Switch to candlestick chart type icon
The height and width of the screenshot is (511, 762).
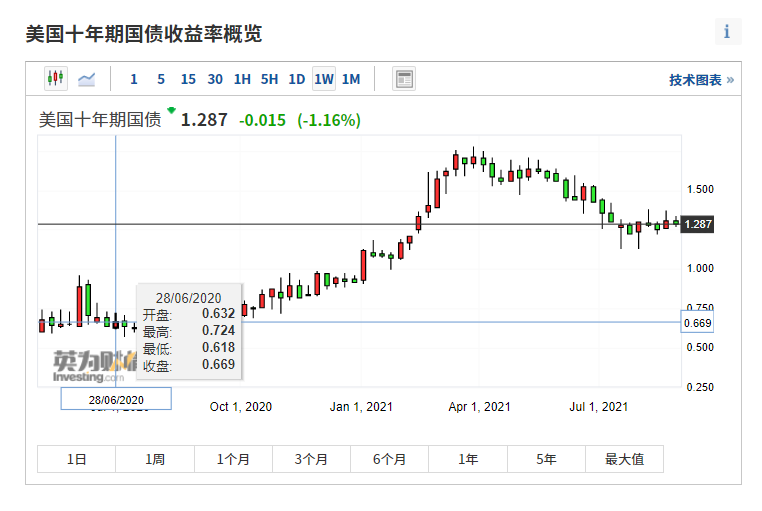[x=56, y=78]
